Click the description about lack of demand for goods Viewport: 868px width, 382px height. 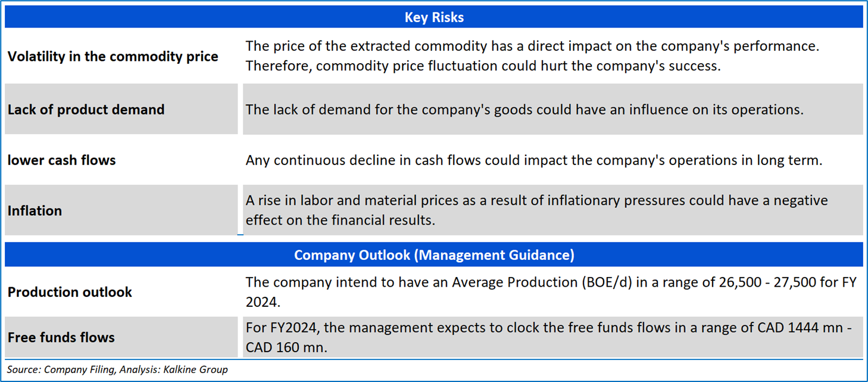coord(524,110)
